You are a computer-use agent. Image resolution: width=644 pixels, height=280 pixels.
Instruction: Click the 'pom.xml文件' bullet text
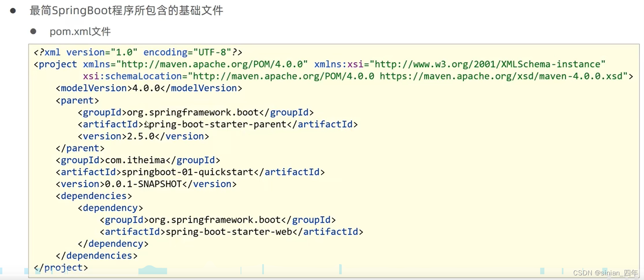[80, 32]
